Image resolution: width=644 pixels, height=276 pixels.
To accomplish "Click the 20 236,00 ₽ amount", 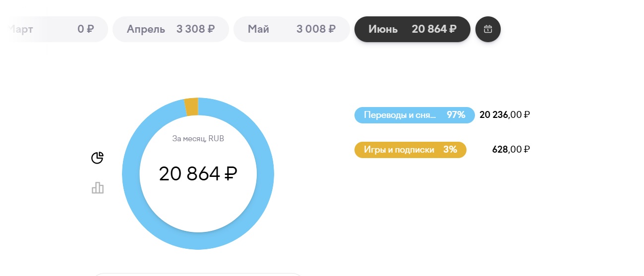I will point(505,115).
